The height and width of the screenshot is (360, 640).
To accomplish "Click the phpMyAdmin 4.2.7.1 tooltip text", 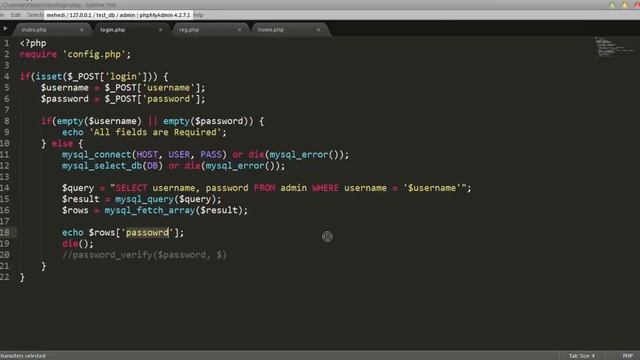I will (118, 15).
